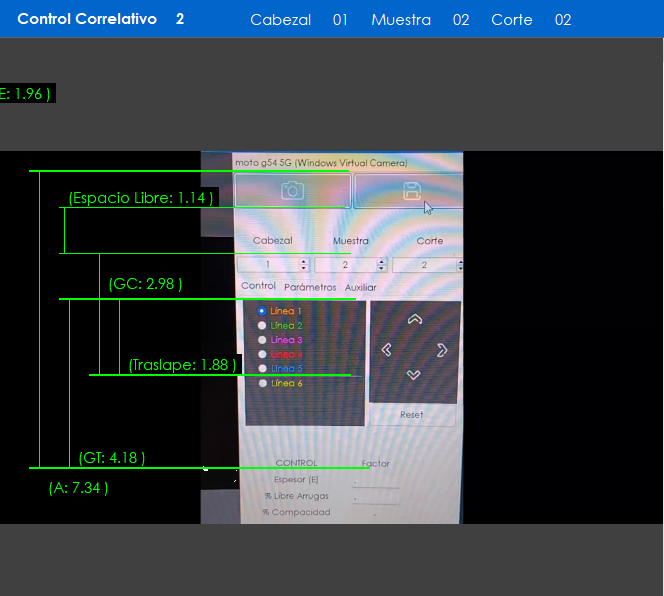
Task: Click the Reset button
Action: click(411, 414)
